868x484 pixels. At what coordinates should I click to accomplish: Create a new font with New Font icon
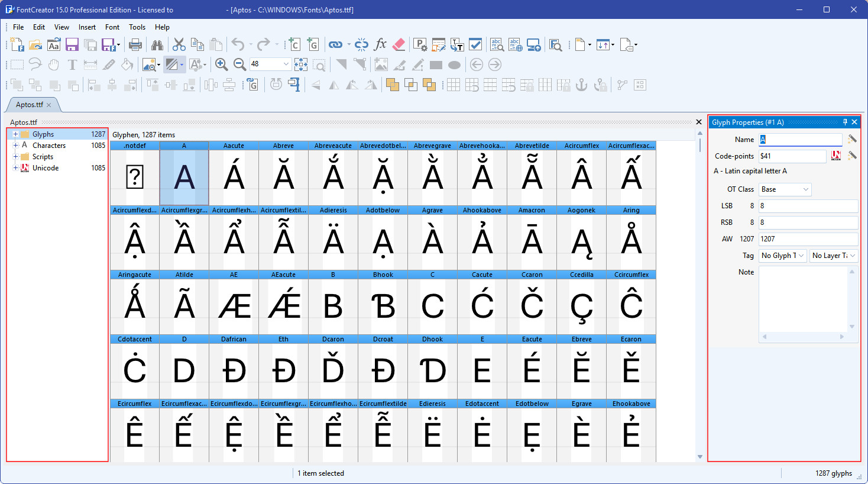[x=17, y=44]
